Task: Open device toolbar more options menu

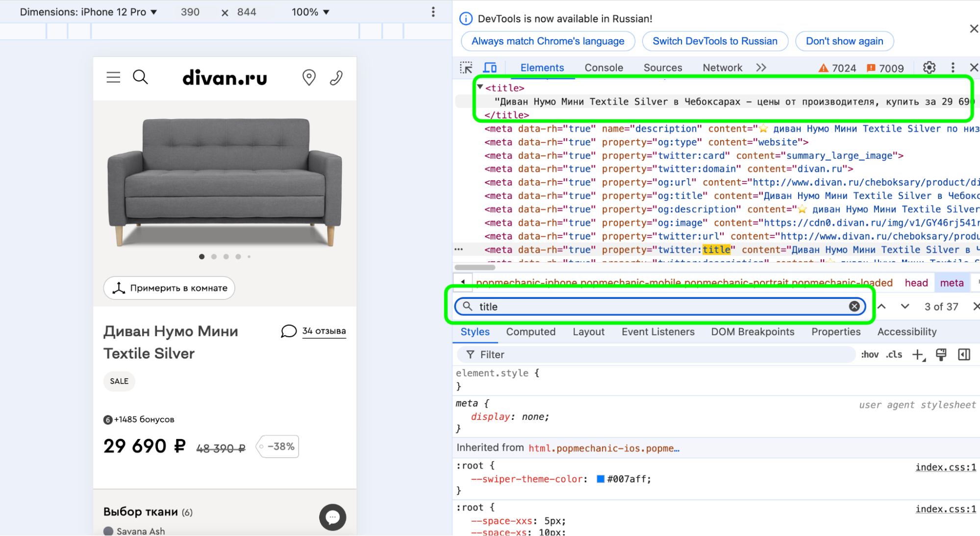Action: (433, 12)
